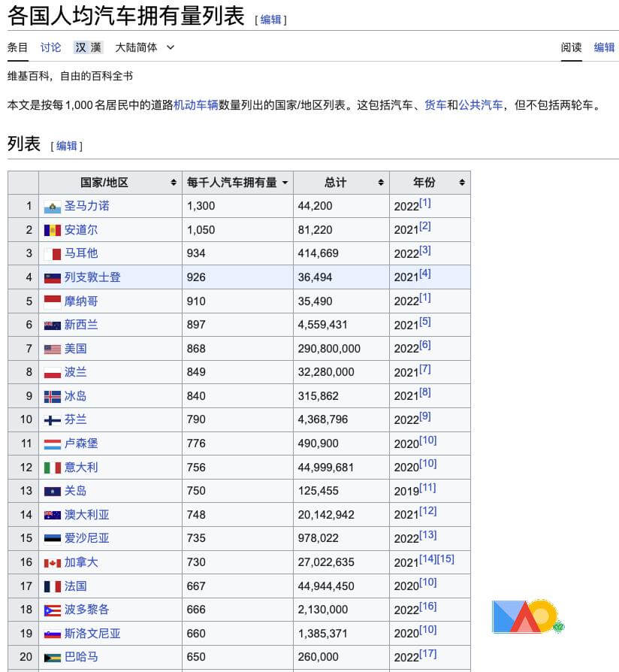Click the 编辑 link beside 列表 heading
This screenshot has height=672, width=619.
pyautogui.click(x=67, y=146)
